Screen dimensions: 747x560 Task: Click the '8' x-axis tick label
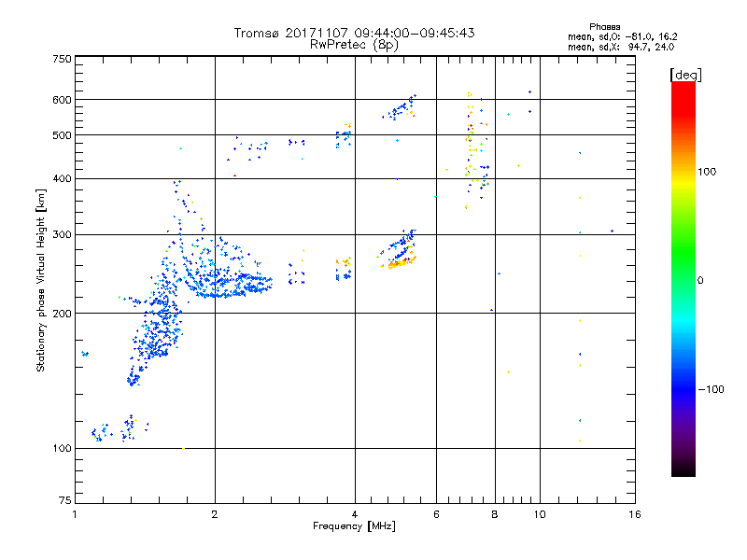[495, 514]
